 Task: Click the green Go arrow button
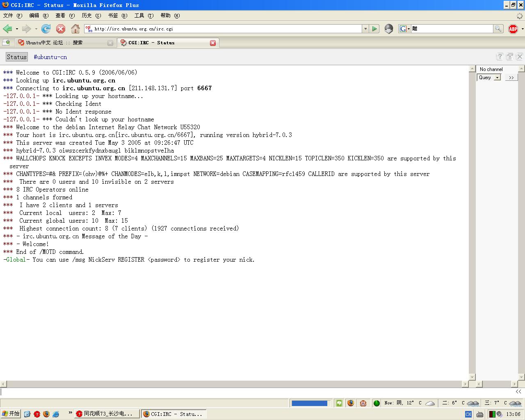click(374, 29)
